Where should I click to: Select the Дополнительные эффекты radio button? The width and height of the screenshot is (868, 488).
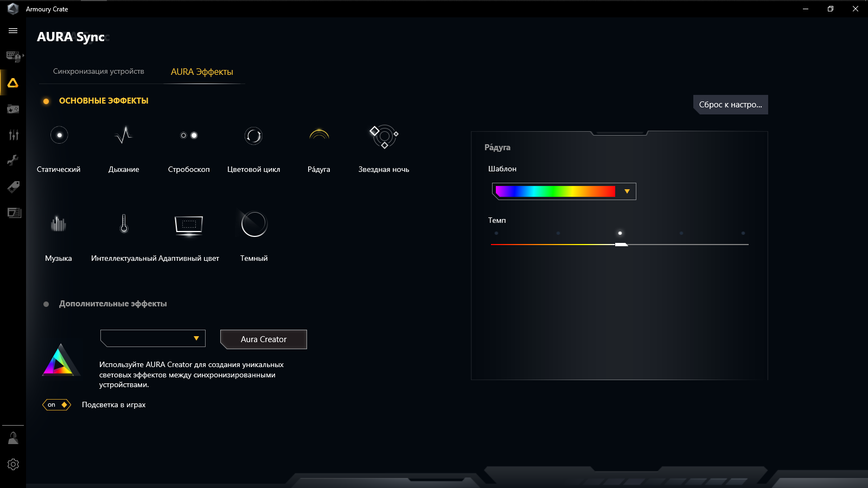pos(46,304)
